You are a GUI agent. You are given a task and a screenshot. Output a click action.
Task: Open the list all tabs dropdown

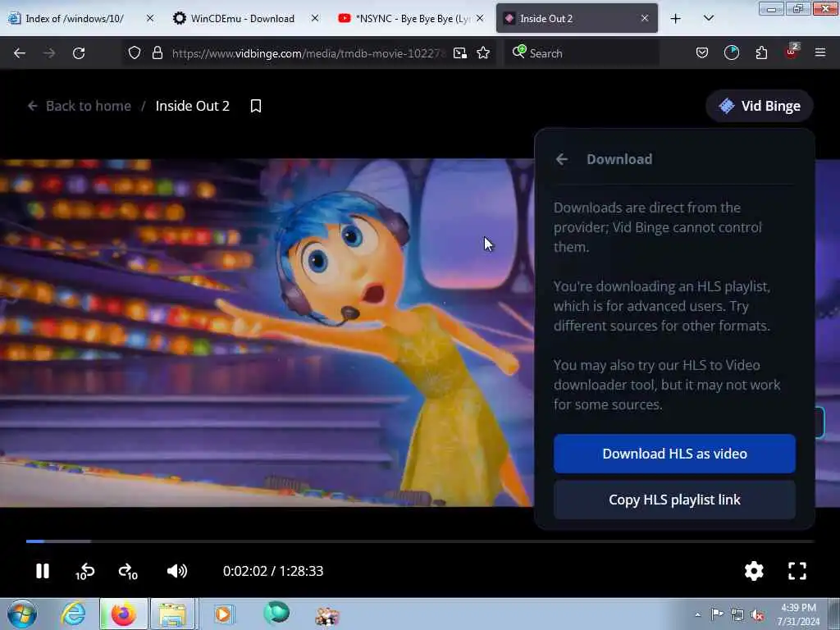(708, 18)
